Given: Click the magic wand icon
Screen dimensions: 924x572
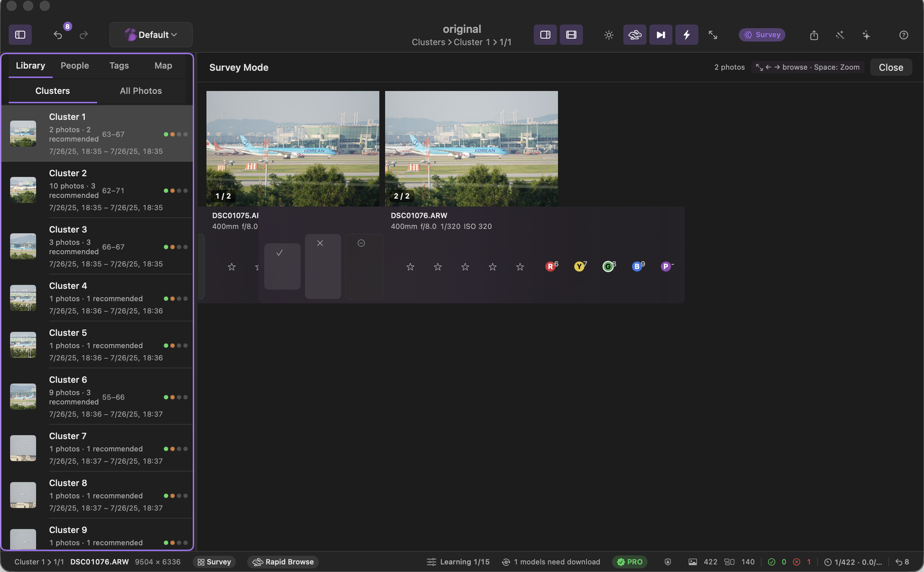Looking at the screenshot, I should click(x=840, y=35).
